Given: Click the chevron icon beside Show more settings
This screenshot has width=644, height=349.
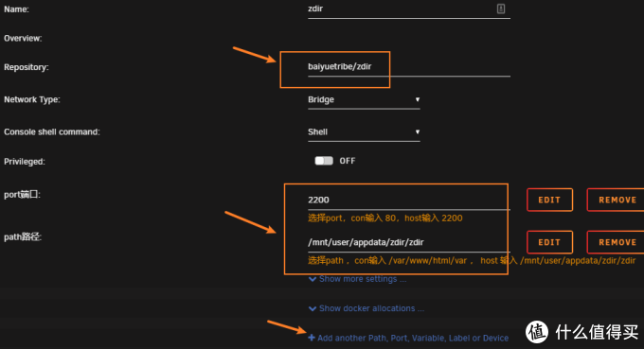Looking at the screenshot, I should pos(313,279).
